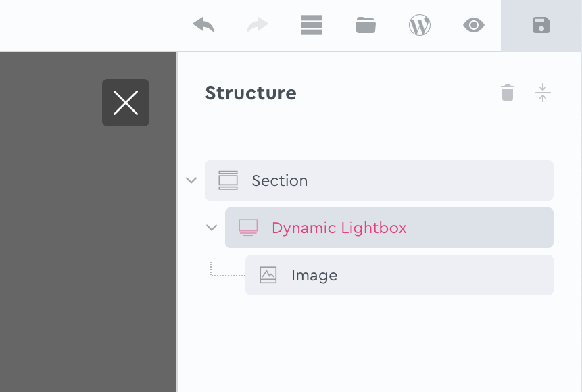Save the page with the disk icon
582x392 pixels.
coord(541,26)
